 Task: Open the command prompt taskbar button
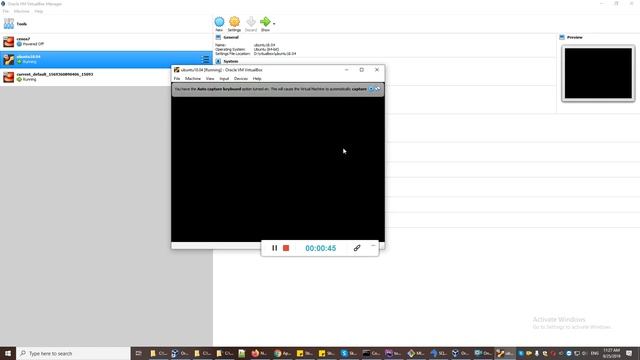[371, 353]
